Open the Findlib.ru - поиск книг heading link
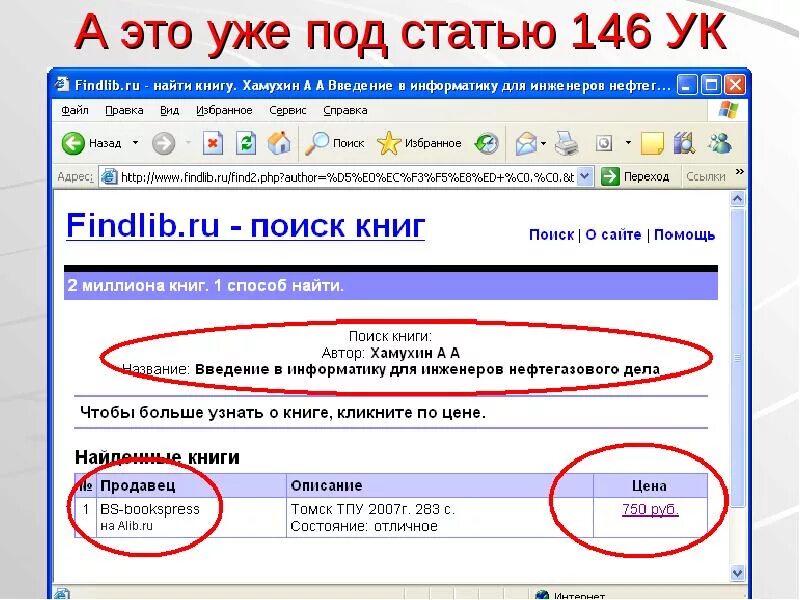This screenshot has width=800, height=600. pos(245,225)
